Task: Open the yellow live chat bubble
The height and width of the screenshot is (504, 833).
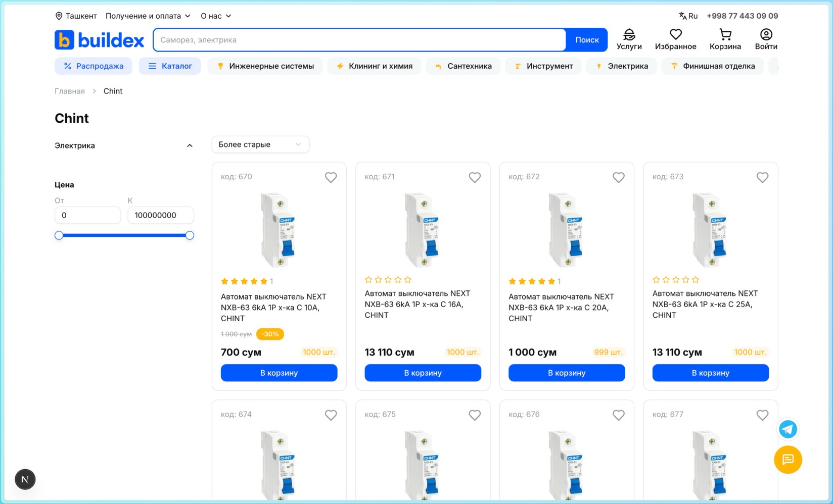Action: point(788,460)
